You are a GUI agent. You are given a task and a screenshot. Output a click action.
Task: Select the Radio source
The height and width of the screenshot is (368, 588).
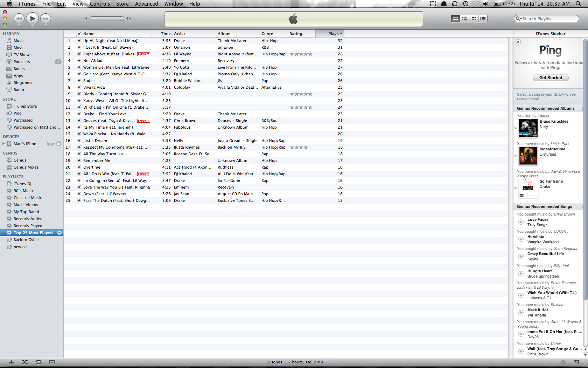click(19, 90)
